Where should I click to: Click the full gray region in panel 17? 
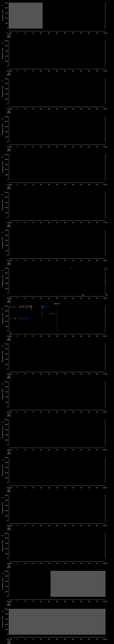(57, 621)
